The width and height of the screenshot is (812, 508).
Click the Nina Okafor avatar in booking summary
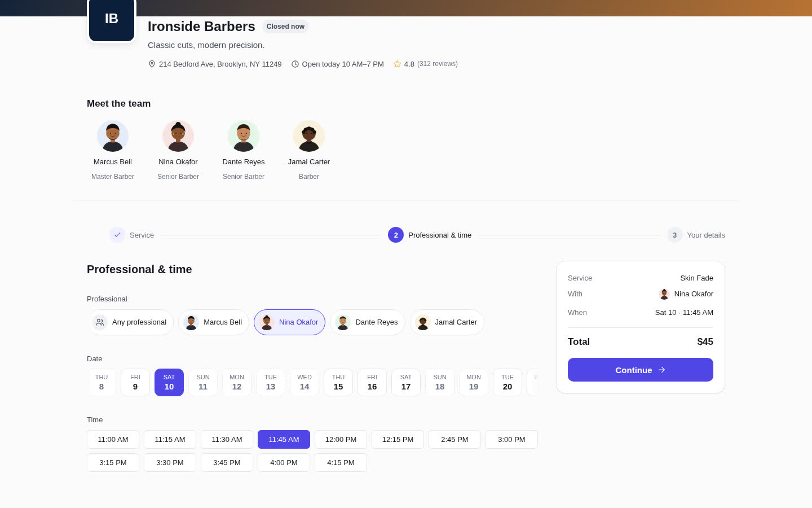[664, 294]
